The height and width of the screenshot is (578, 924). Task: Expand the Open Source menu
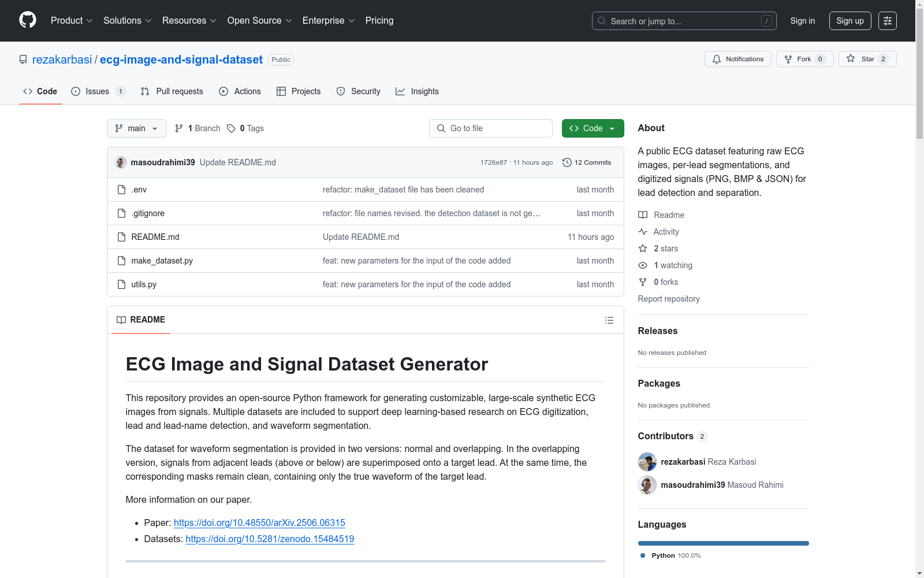coord(260,20)
